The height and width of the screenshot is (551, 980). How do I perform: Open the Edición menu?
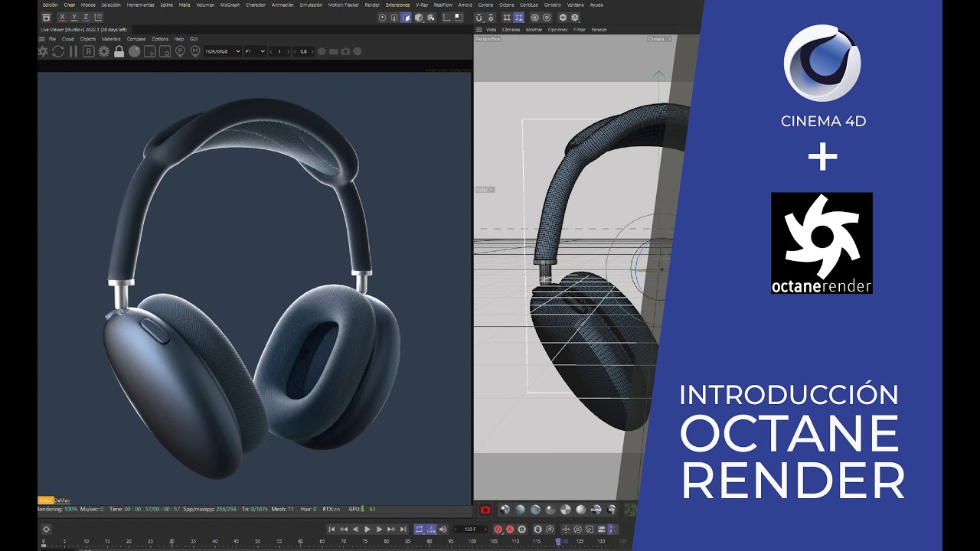coord(51,5)
